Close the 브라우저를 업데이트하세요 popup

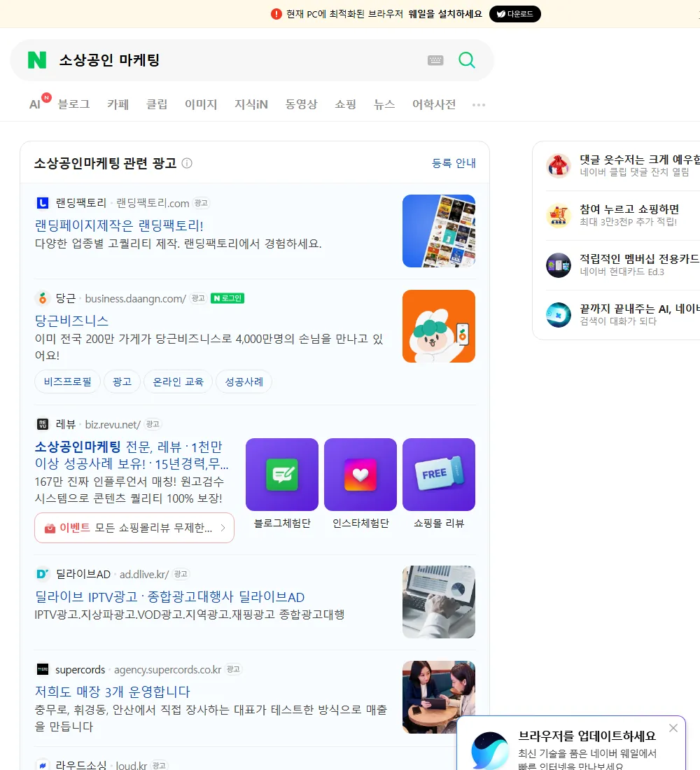pos(673,728)
